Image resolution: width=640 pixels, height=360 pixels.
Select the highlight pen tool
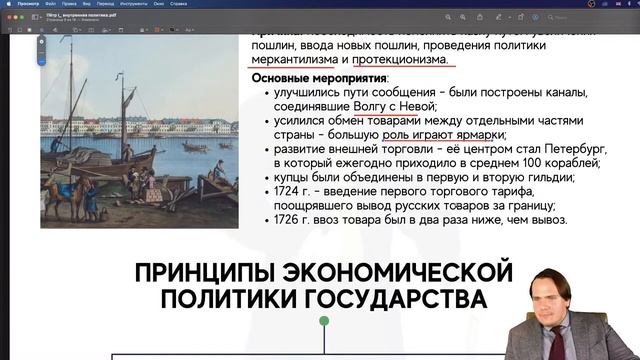click(x=498, y=17)
